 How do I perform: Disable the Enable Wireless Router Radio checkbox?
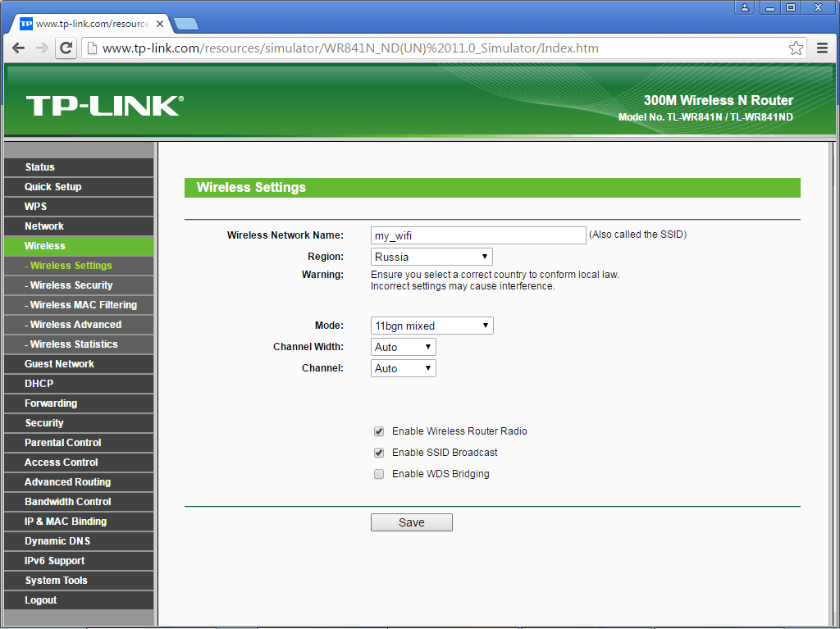tap(379, 431)
